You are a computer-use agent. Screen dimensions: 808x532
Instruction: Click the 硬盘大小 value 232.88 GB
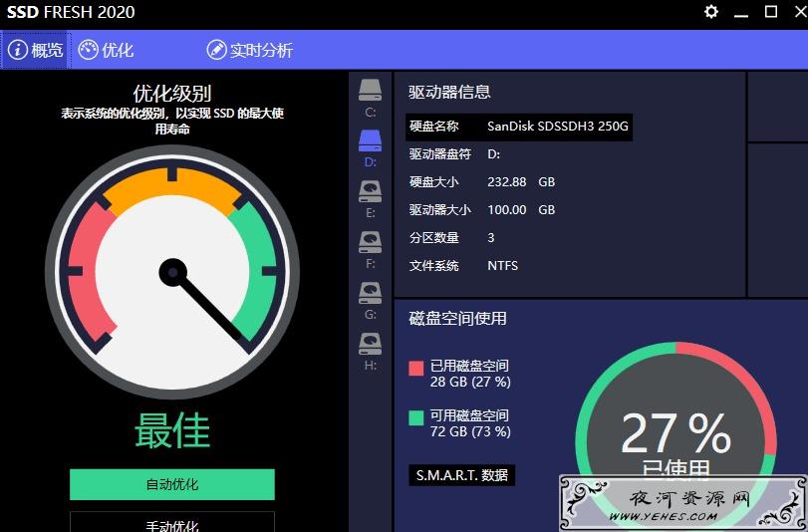pos(521,182)
